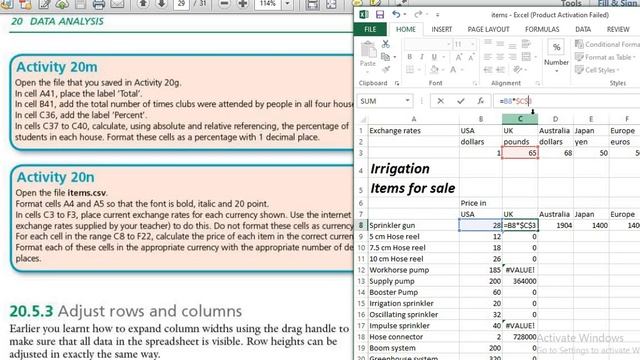640x360 pixels.
Task: Go to previous page in PDF viewer
Action: [143, 4]
